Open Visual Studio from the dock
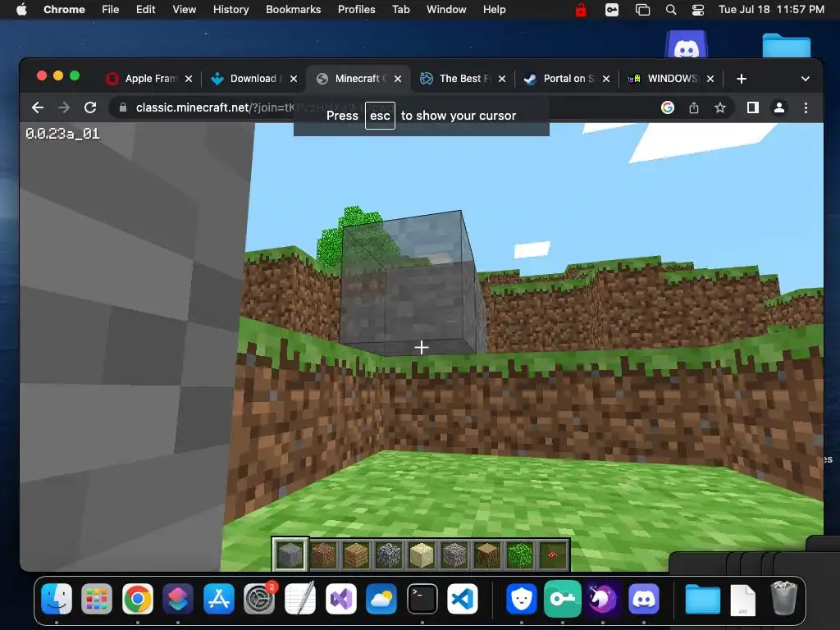 point(340,598)
